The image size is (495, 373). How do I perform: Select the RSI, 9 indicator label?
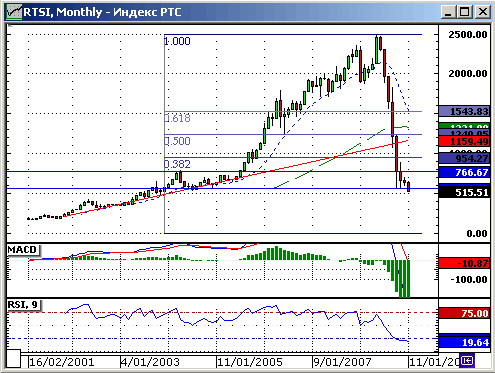23,305
